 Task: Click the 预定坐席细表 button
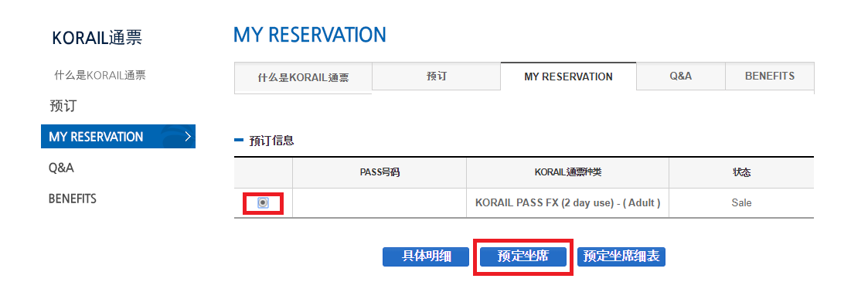tap(621, 257)
